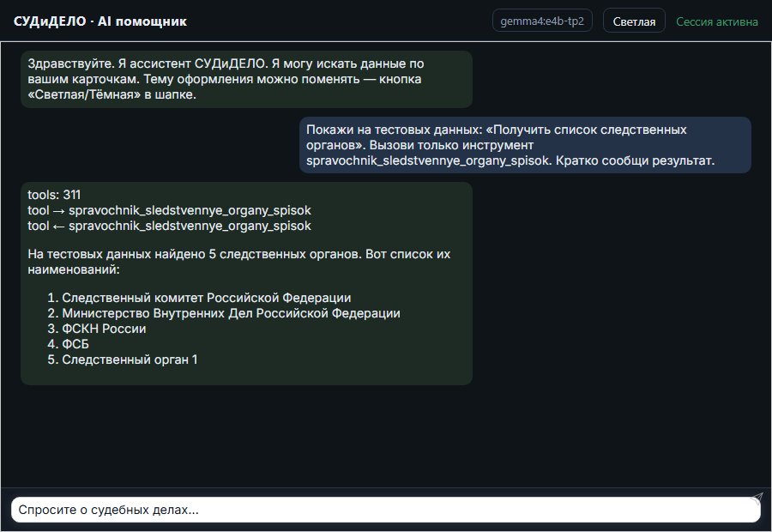The height and width of the screenshot is (532, 772).
Task: Select the outgoing tool → call line
Action: [169, 210]
